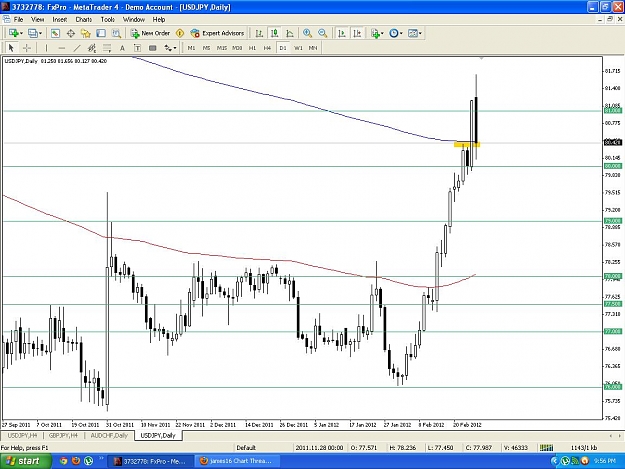The height and width of the screenshot is (469, 625).
Task: Select the D1 daily timeframe
Action: (x=283, y=48)
